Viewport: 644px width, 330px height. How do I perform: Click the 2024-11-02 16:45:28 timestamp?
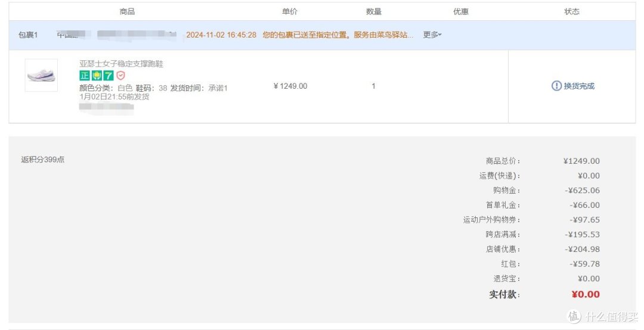tap(221, 35)
